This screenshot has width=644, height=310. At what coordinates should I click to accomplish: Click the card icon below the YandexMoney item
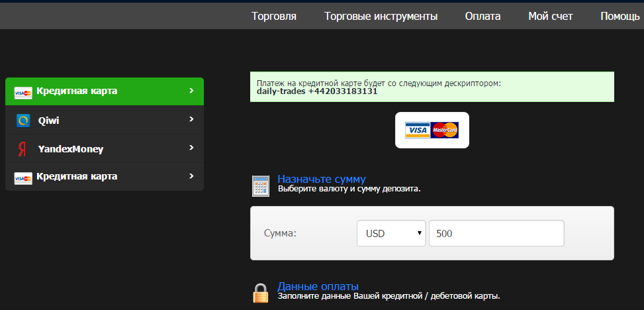(23, 178)
